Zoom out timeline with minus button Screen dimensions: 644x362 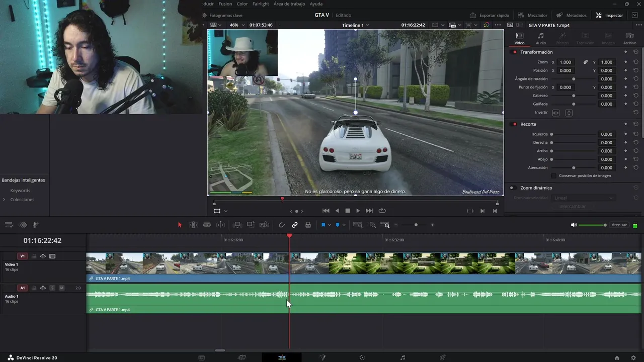click(x=396, y=225)
